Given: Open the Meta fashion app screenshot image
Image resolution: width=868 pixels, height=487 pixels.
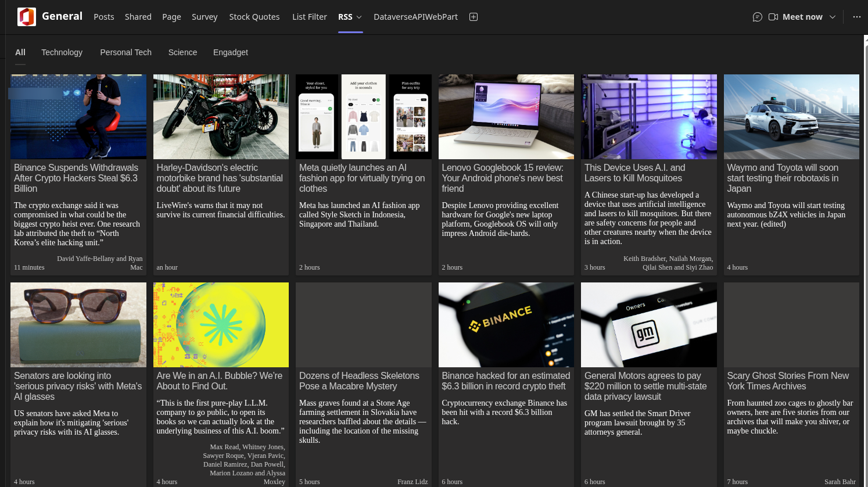Looking at the screenshot, I should [x=364, y=117].
